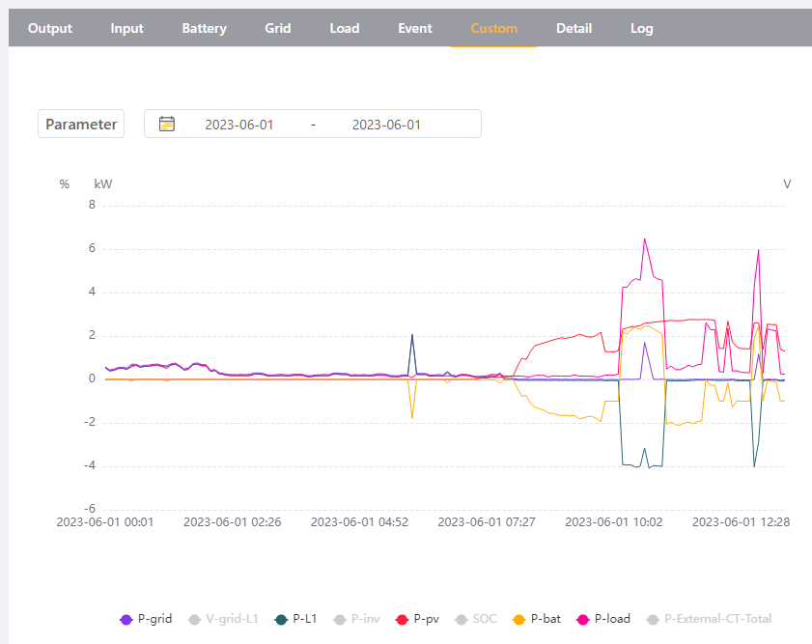The image size is (812, 644).
Task: Open the start date dropdown field
Action: pos(238,124)
